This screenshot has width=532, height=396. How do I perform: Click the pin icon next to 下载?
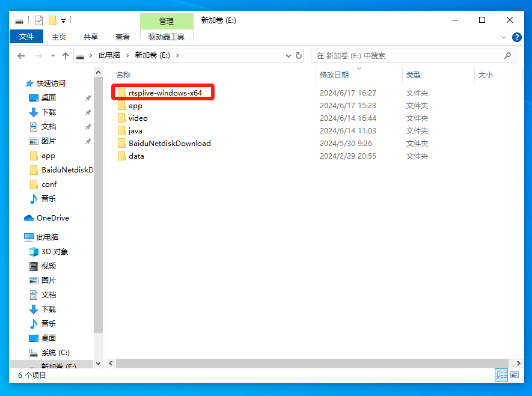[x=88, y=112]
